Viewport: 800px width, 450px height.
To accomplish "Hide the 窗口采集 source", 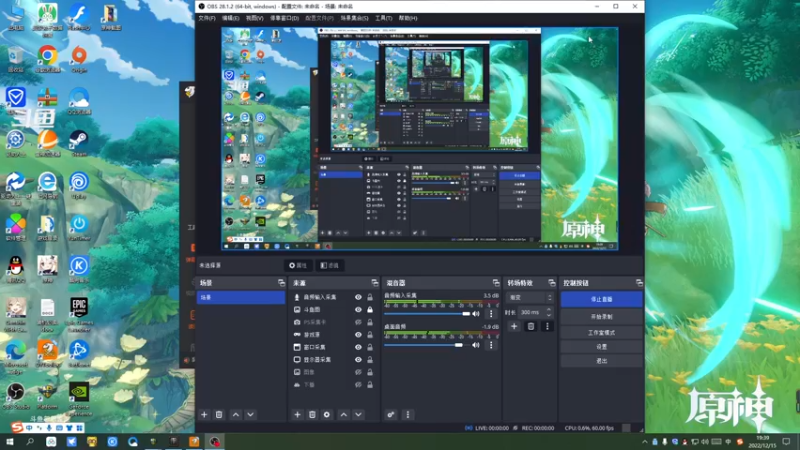I will (358, 347).
